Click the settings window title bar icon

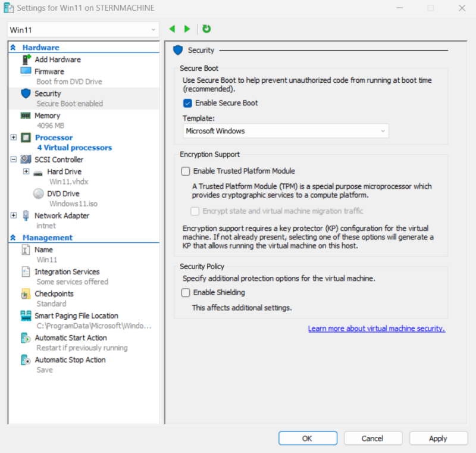point(8,8)
